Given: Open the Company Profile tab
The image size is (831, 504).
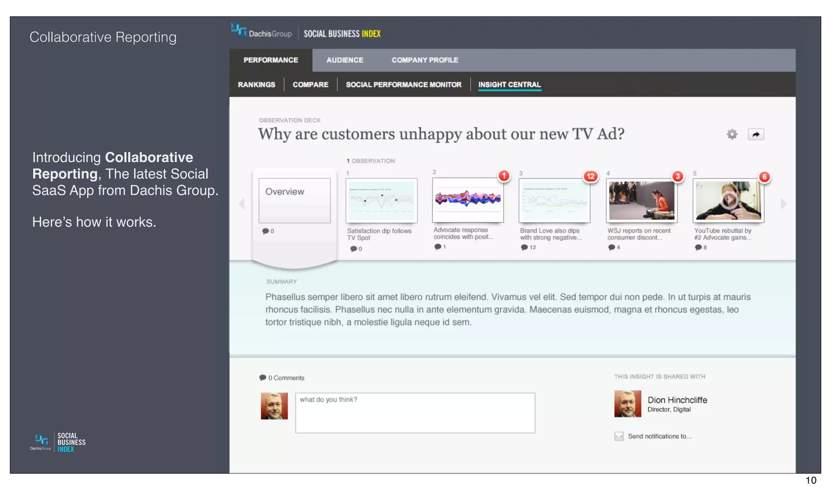Looking at the screenshot, I should point(425,60).
